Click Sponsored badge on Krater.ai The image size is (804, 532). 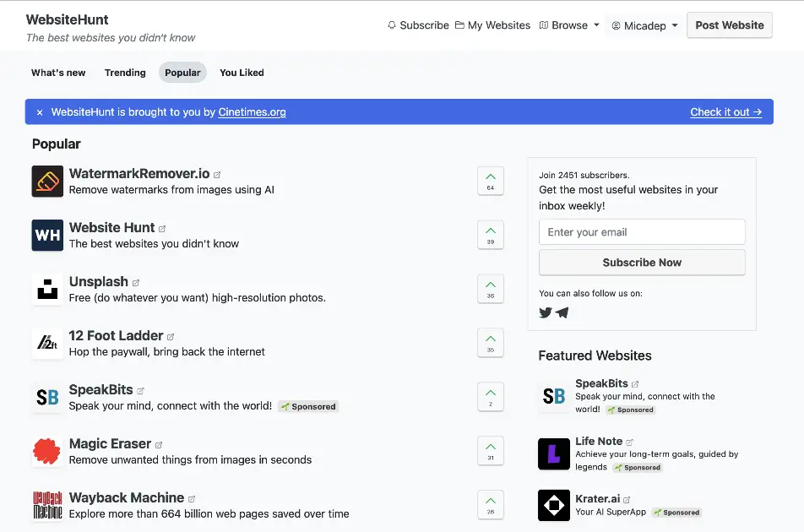tap(676, 513)
